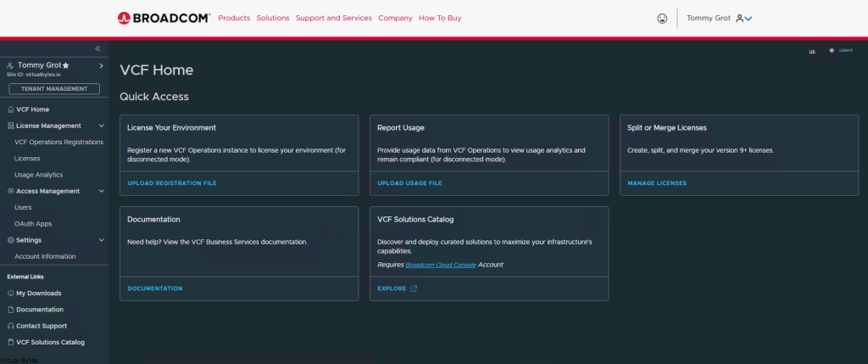Click the Site ID: virtualbytes.io text
Image resolution: width=868 pixels, height=364 pixels.
pyautogui.click(x=33, y=74)
